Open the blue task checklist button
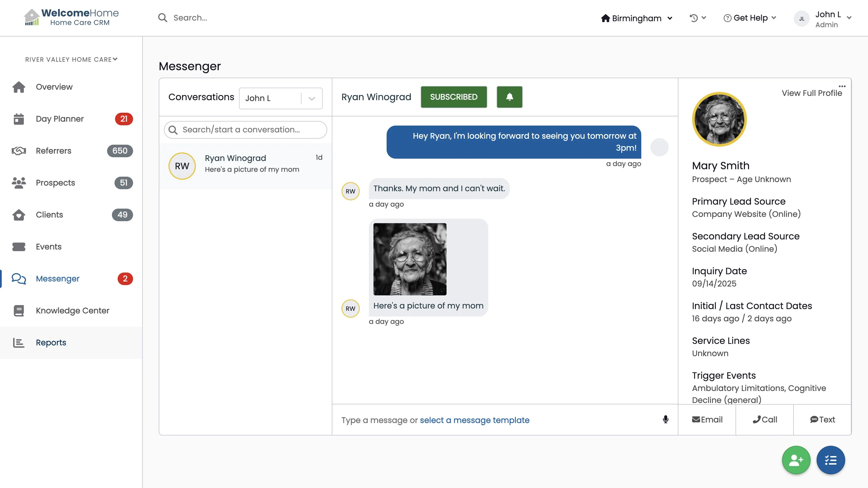 (x=830, y=460)
